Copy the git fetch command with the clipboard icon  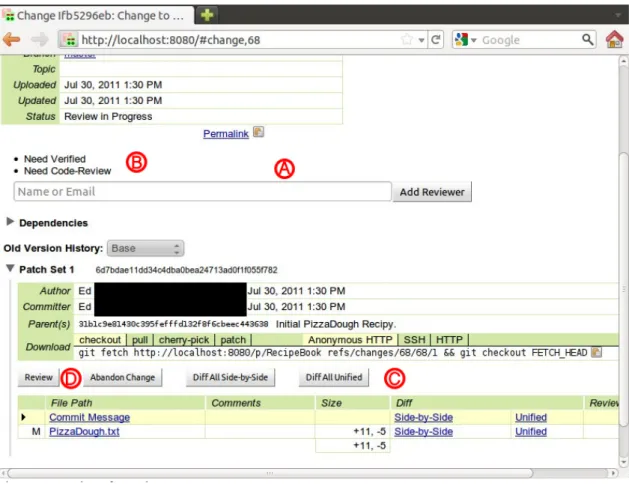point(597,352)
